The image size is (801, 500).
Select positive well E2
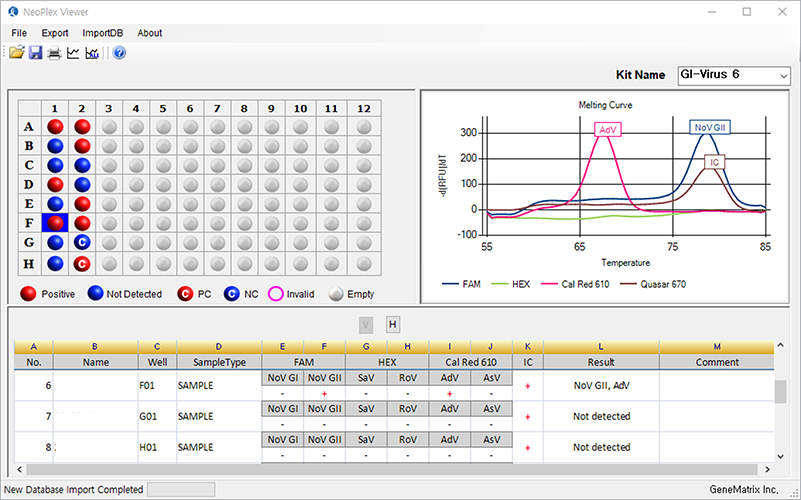(82, 204)
